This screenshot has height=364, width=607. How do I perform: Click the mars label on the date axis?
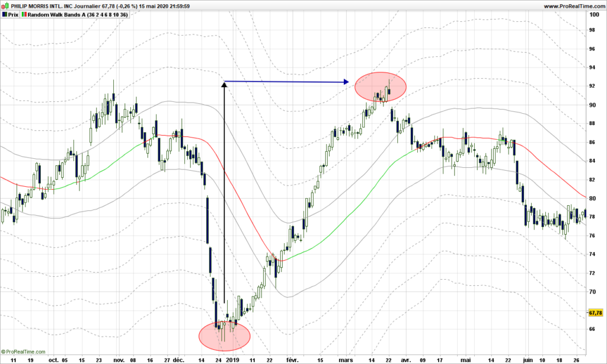tap(346, 360)
